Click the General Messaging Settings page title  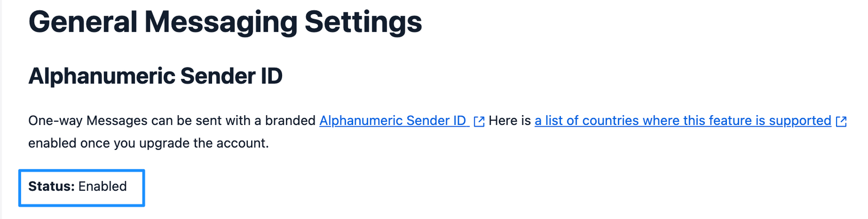[225, 23]
